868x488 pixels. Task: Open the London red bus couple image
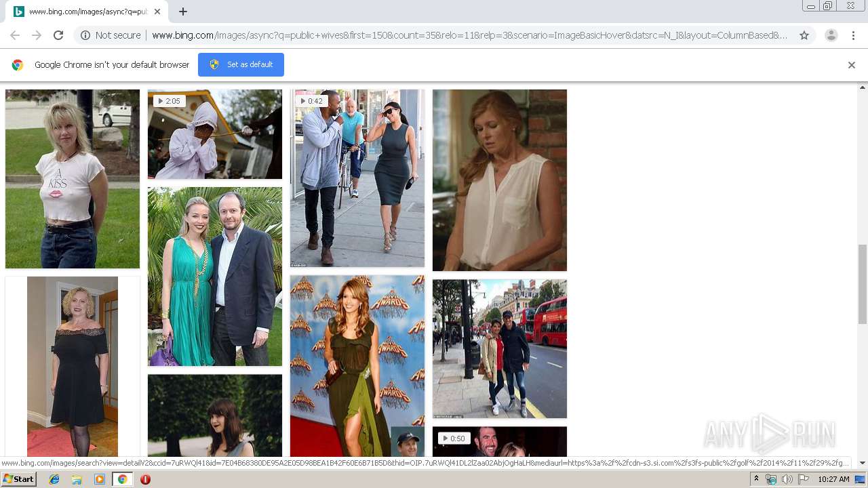coord(500,348)
